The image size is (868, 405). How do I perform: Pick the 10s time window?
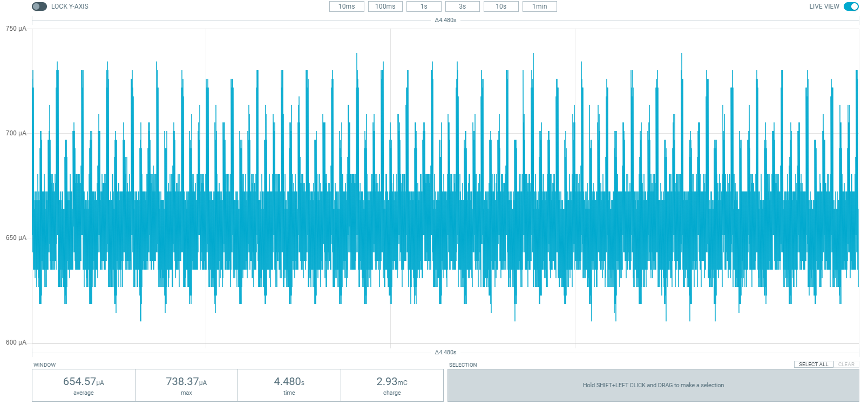point(501,6)
